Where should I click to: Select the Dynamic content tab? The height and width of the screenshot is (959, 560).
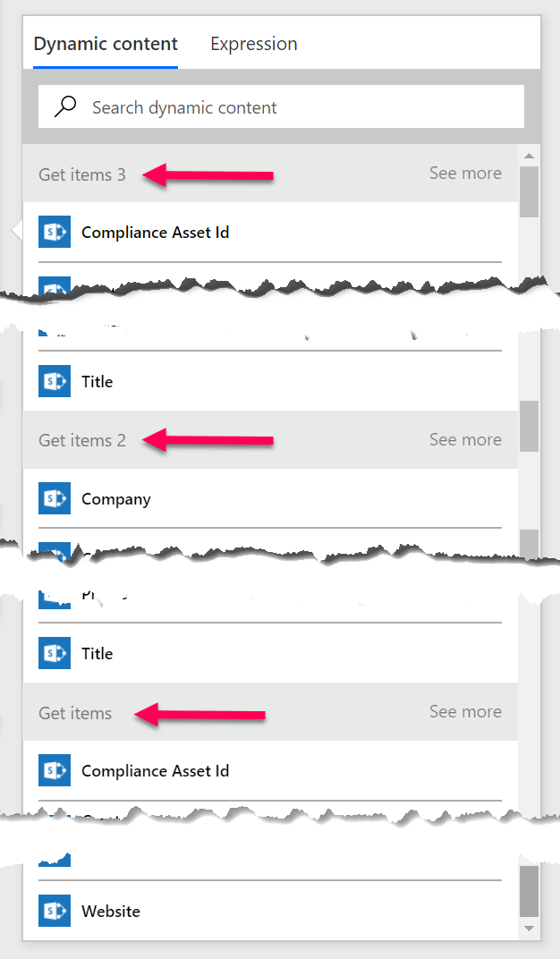point(106,44)
